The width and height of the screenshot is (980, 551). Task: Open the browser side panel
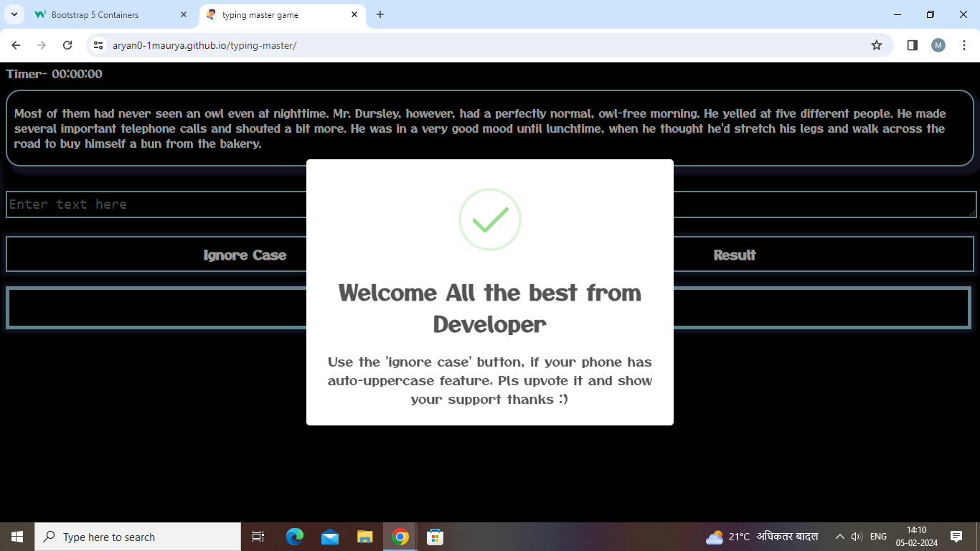[x=912, y=45]
